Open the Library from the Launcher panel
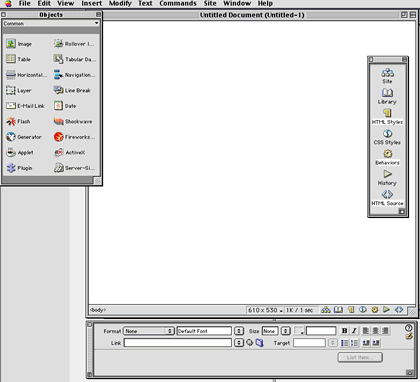 click(387, 96)
